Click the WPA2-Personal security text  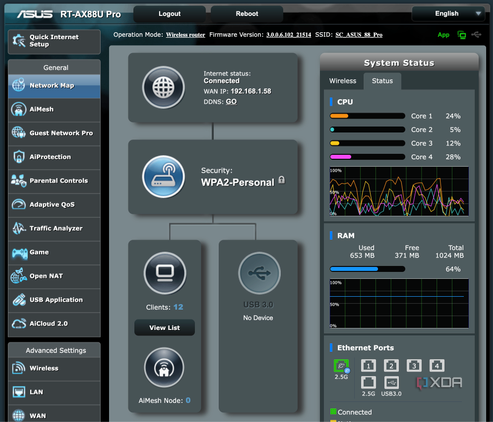[x=237, y=183]
